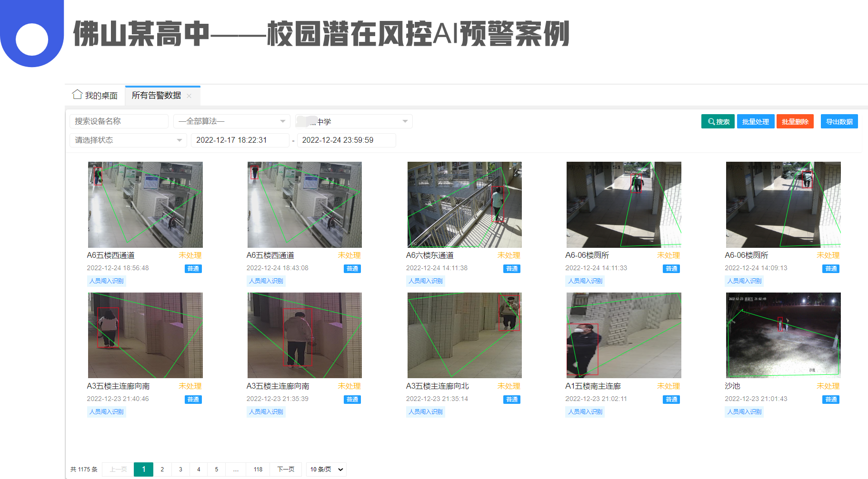The height and width of the screenshot is (479, 868).
Task: Open the 我的桌面 home tab
Action: [95, 96]
